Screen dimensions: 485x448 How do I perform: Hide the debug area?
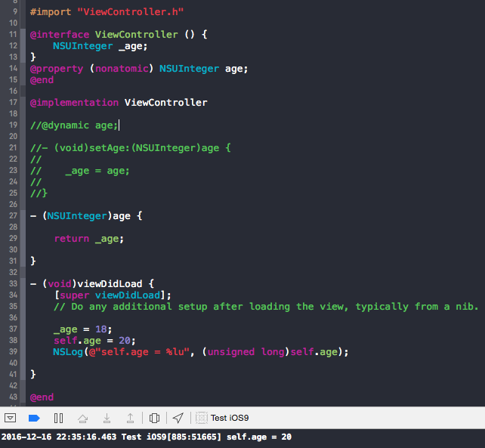[10, 418]
